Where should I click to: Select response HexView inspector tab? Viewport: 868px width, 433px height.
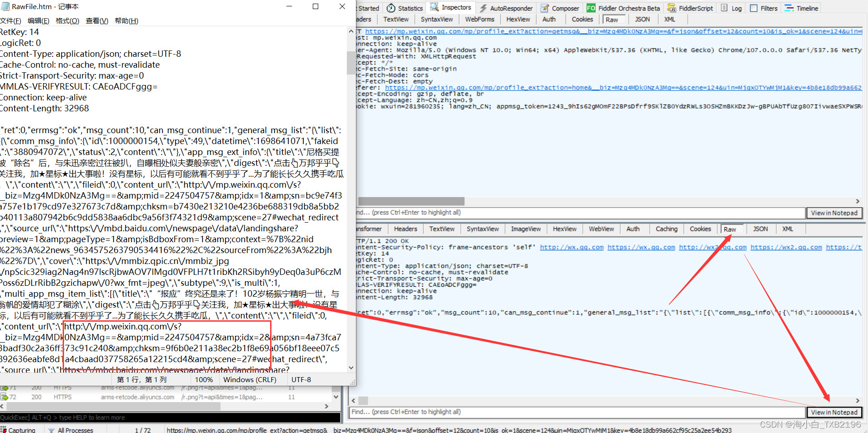click(565, 229)
